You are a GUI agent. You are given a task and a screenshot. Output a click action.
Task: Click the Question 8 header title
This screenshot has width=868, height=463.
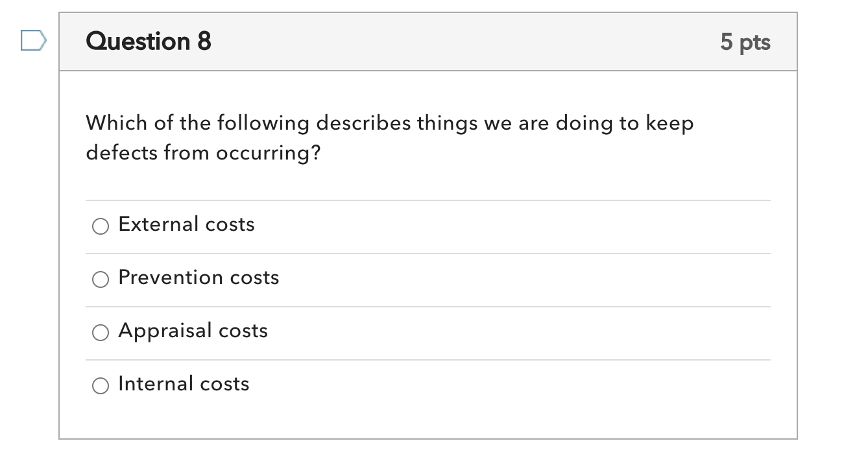(x=148, y=42)
